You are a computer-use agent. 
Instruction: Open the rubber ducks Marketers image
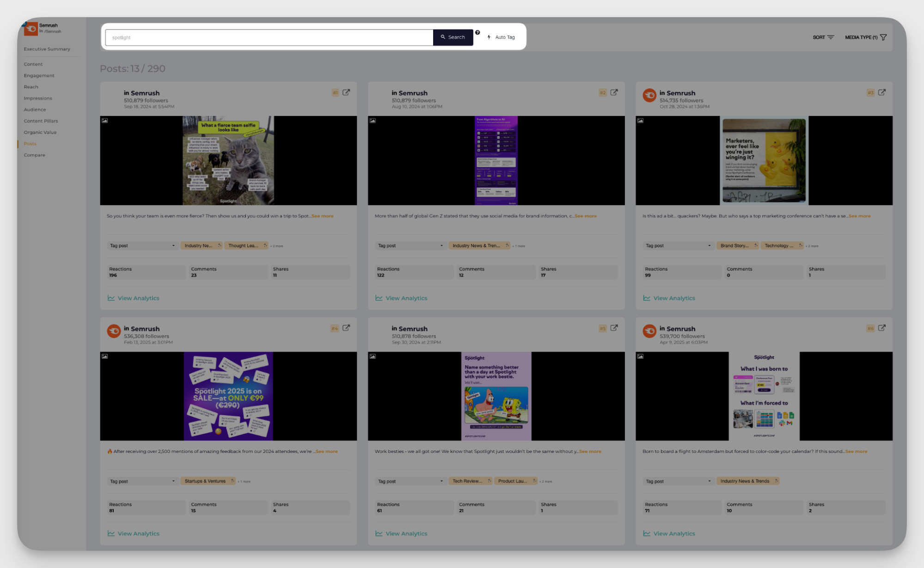[x=764, y=160]
